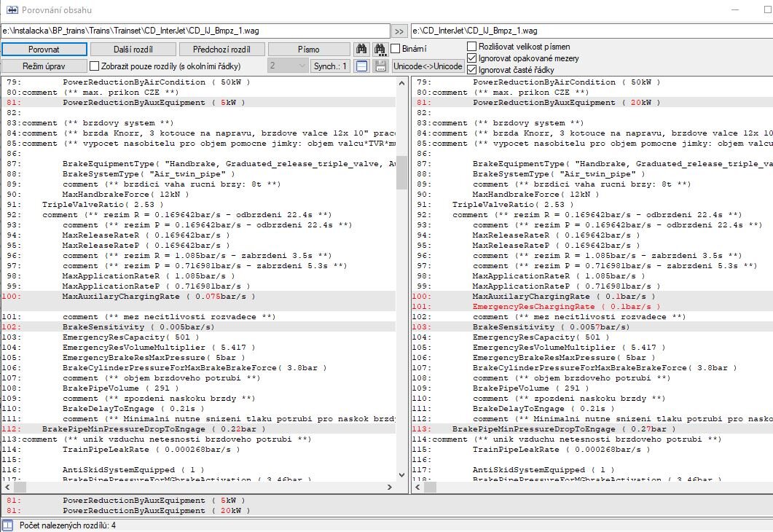
Task: Click the binoculars Find icon
Action: [x=361, y=50]
